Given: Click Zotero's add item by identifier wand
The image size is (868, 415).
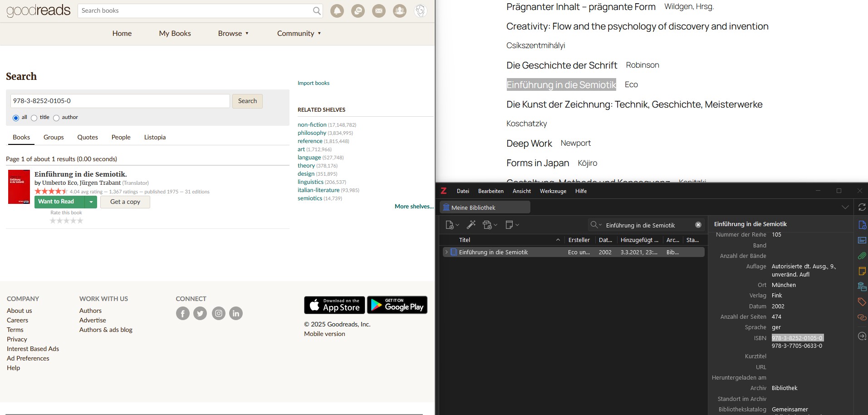Looking at the screenshot, I should [x=471, y=225].
